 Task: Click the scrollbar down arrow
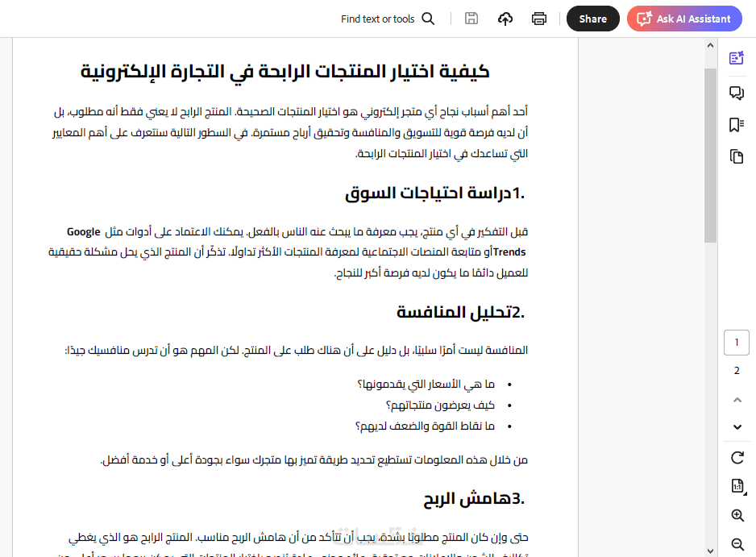[710, 551]
